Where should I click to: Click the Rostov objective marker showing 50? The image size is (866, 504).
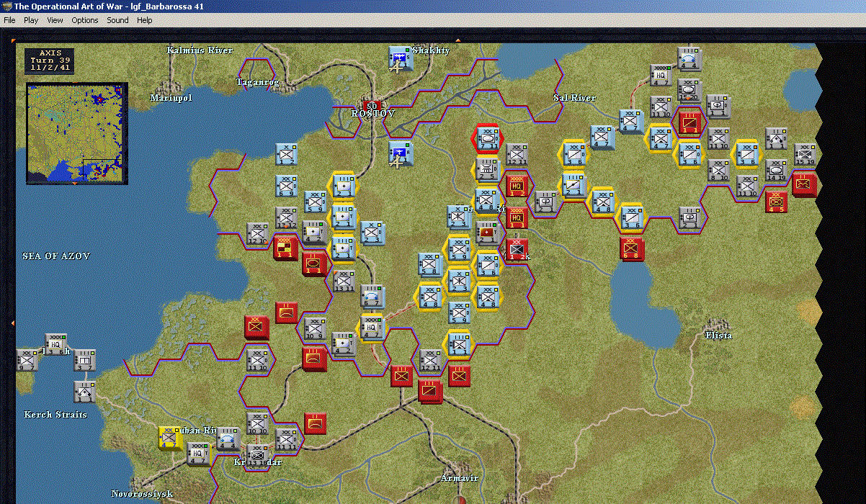tap(371, 106)
